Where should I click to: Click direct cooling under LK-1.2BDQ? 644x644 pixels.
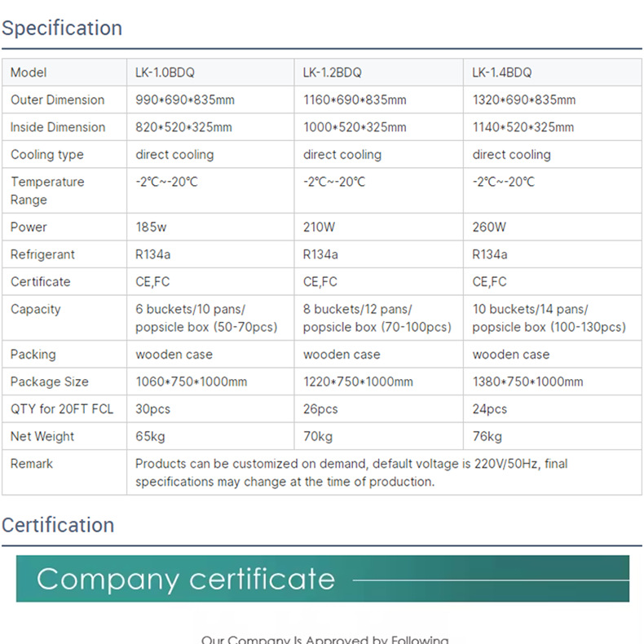coord(342,155)
